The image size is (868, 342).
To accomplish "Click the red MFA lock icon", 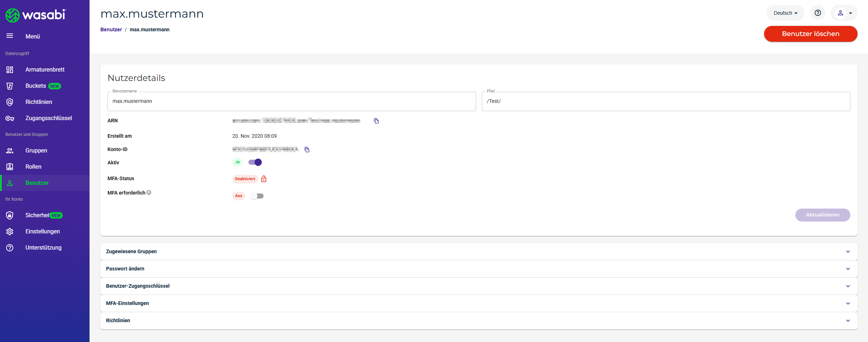I will point(264,179).
